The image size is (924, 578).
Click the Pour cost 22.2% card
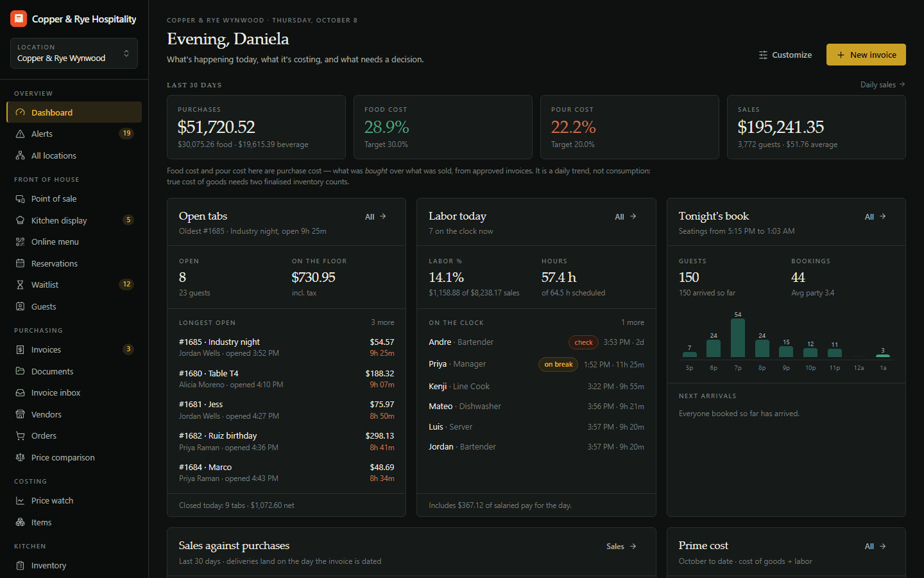pos(629,127)
